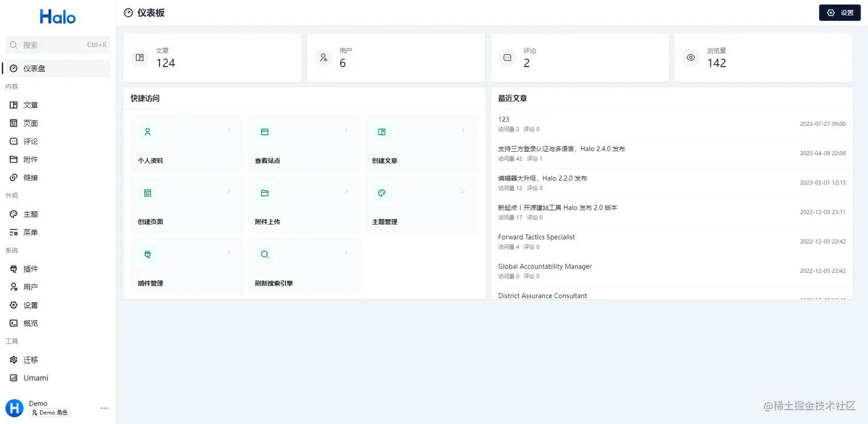Click the 概览 terminal icon in sidebar
Image resolution: width=868 pixels, height=424 pixels.
click(x=14, y=323)
